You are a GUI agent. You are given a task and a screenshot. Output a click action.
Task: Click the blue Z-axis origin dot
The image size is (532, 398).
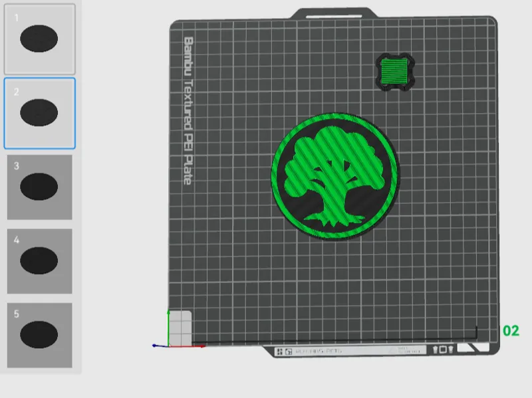[154, 346]
